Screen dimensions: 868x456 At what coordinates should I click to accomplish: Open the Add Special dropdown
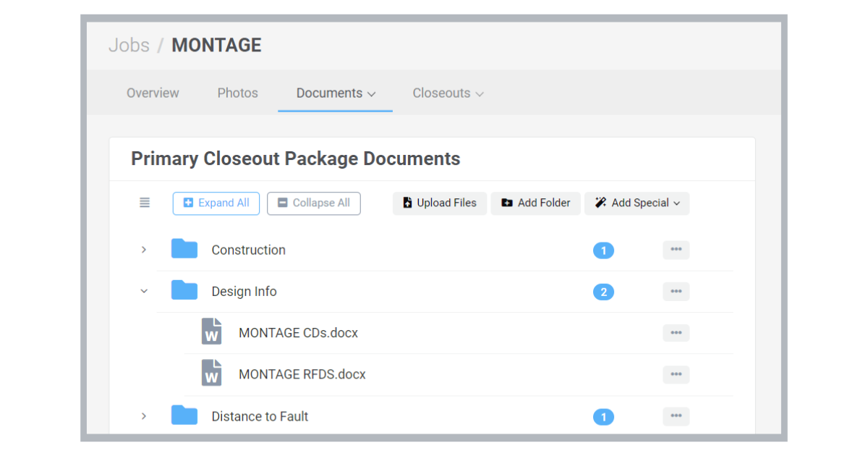click(637, 203)
